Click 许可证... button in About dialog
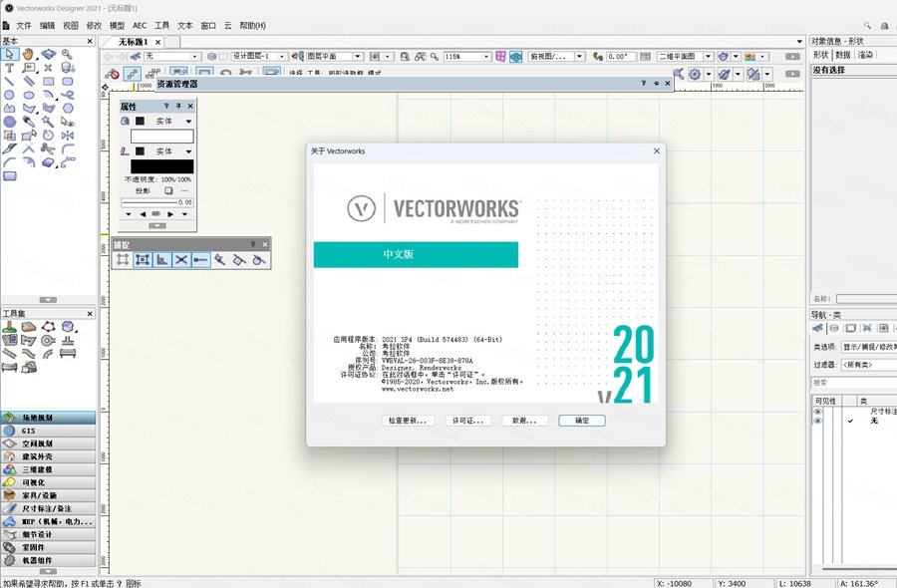The height and width of the screenshot is (588, 897). pos(468,421)
